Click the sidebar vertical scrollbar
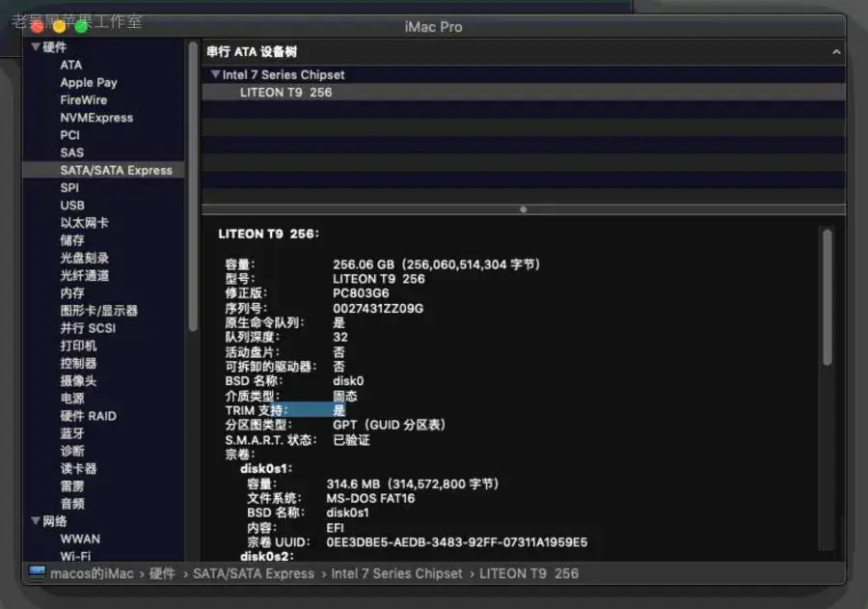This screenshot has width=868, height=609. click(x=193, y=186)
